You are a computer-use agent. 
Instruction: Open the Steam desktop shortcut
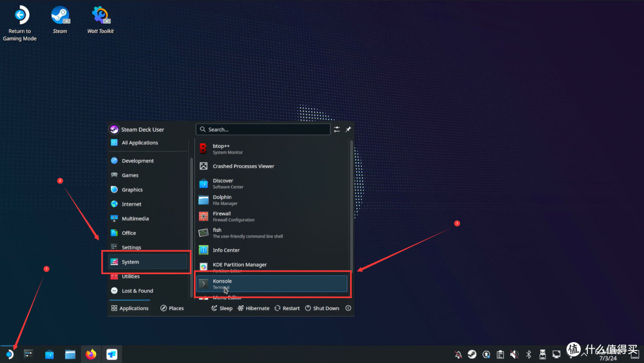point(60,20)
